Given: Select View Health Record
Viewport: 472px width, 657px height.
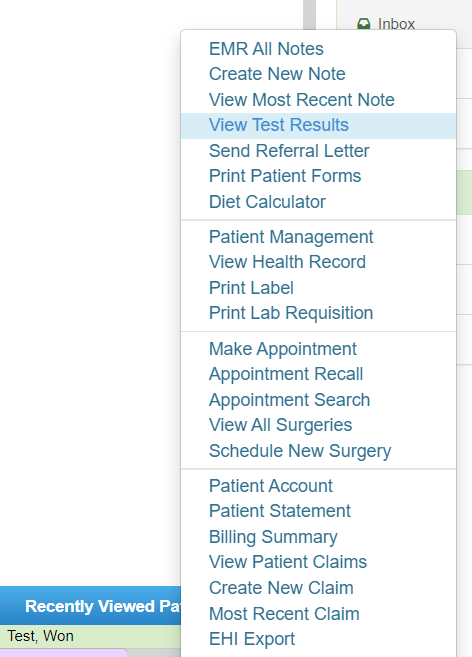Looking at the screenshot, I should [287, 262].
